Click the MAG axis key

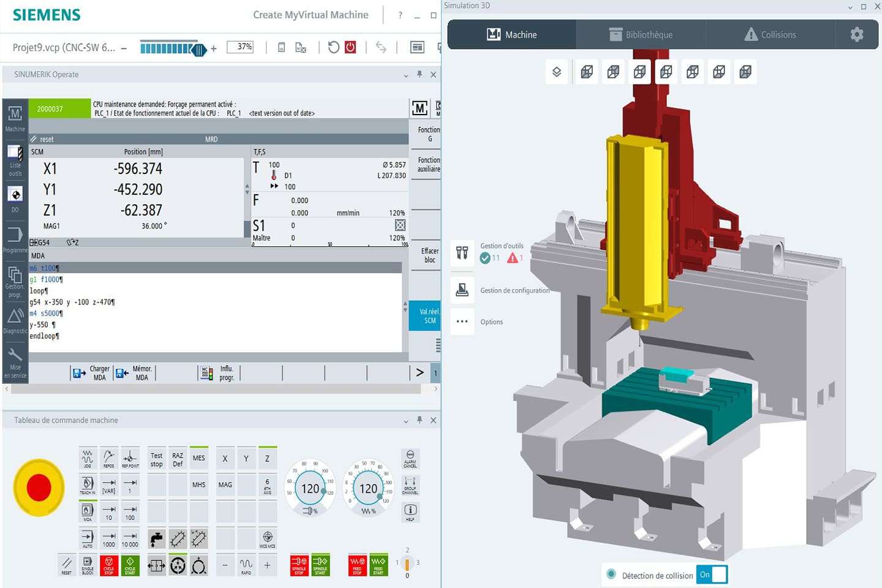coord(225,485)
